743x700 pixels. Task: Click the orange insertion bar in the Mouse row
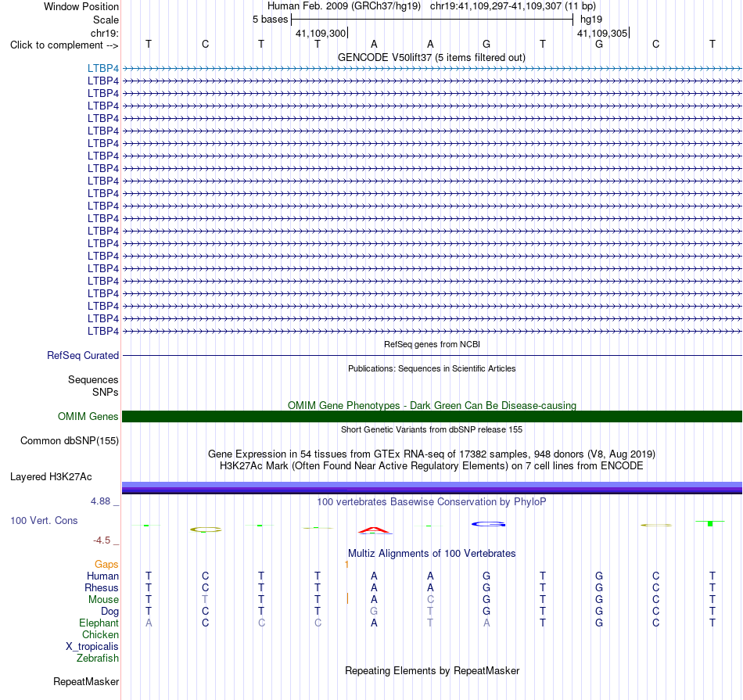tap(347, 598)
